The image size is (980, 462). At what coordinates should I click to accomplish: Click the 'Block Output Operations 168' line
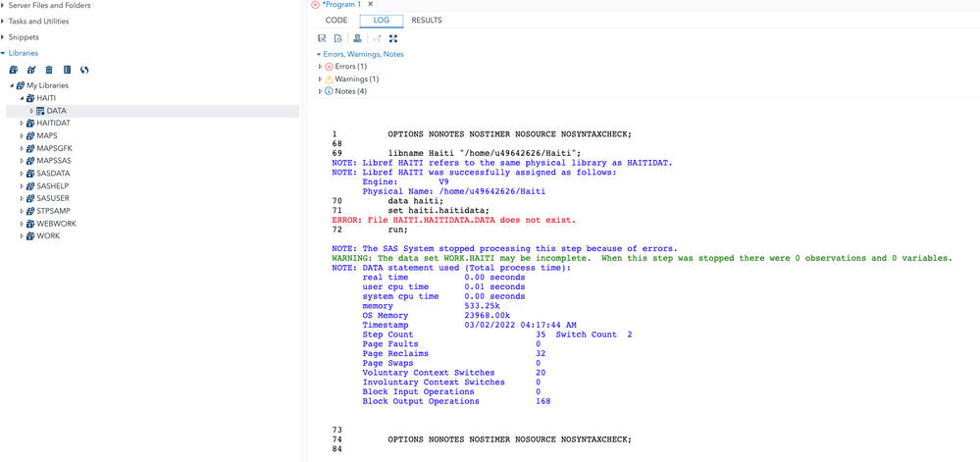tap(456, 401)
